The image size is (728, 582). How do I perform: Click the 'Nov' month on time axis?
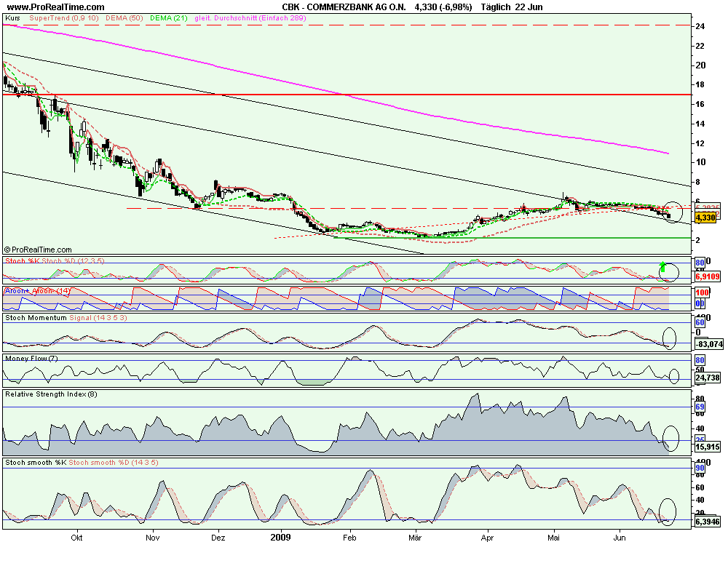(x=153, y=538)
